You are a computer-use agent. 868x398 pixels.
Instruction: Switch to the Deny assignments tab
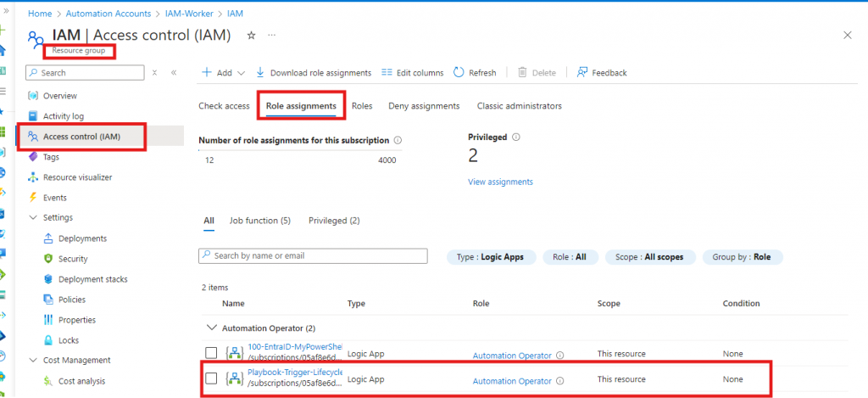[x=424, y=106]
